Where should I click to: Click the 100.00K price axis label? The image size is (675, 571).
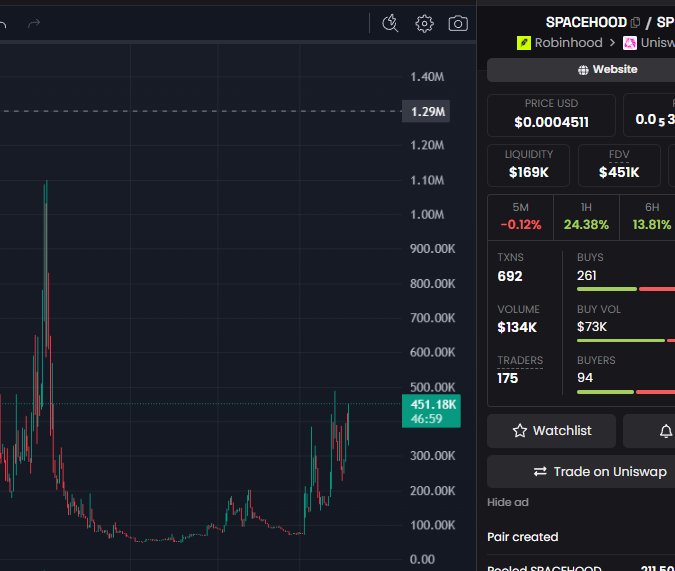coord(432,525)
